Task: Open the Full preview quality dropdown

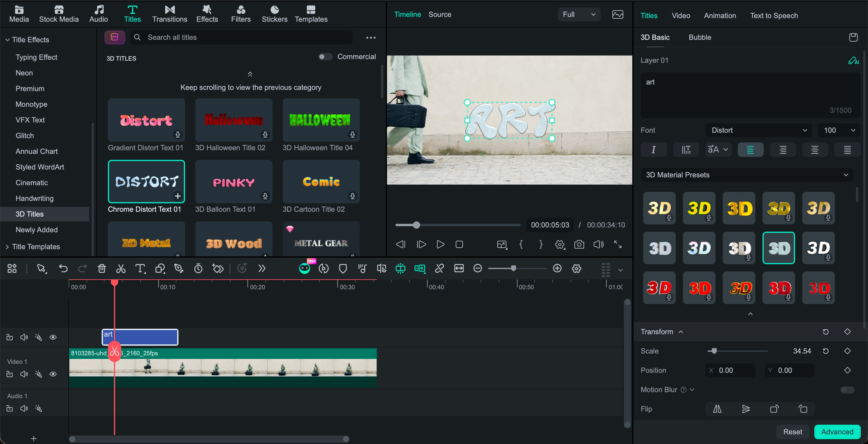Action: [579, 14]
